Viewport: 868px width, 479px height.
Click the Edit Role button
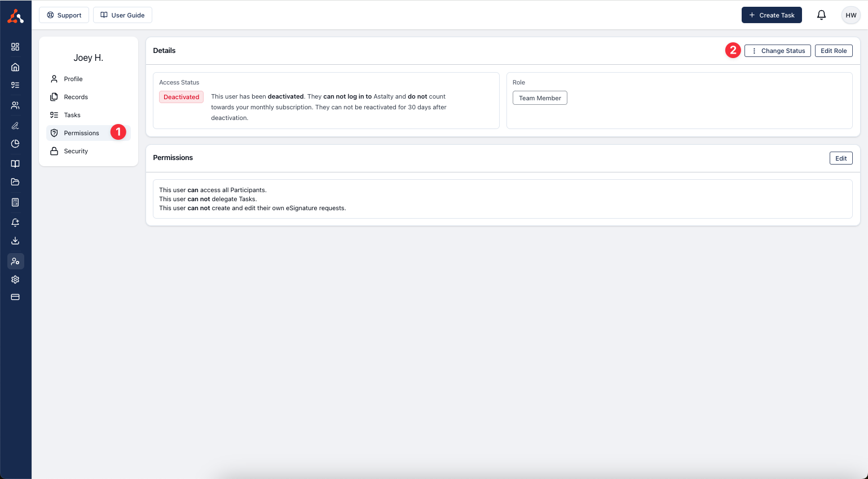(x=833, y=51)
